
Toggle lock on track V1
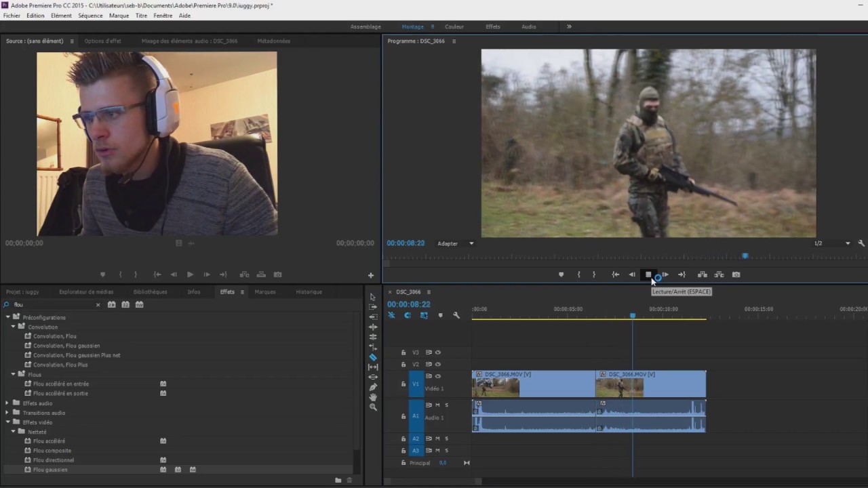tap(403, 384)
